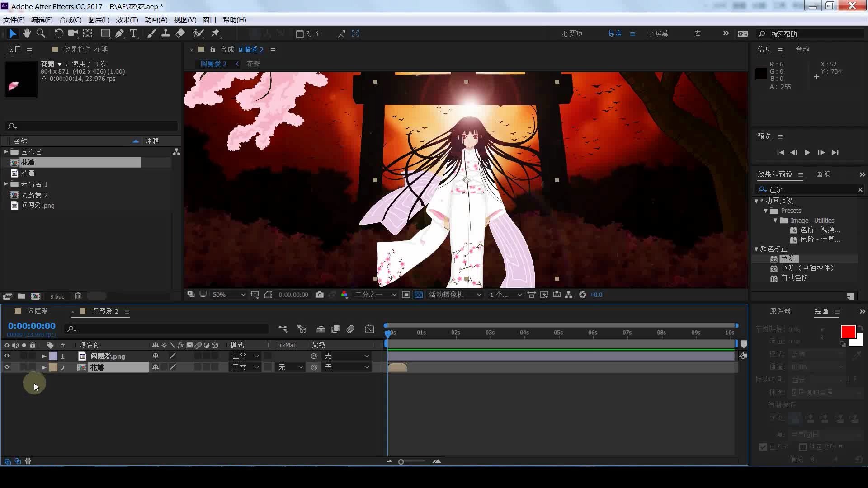Screen dimensions: 868x488
Task: Go to first frame button
Action: click(780, 153)
